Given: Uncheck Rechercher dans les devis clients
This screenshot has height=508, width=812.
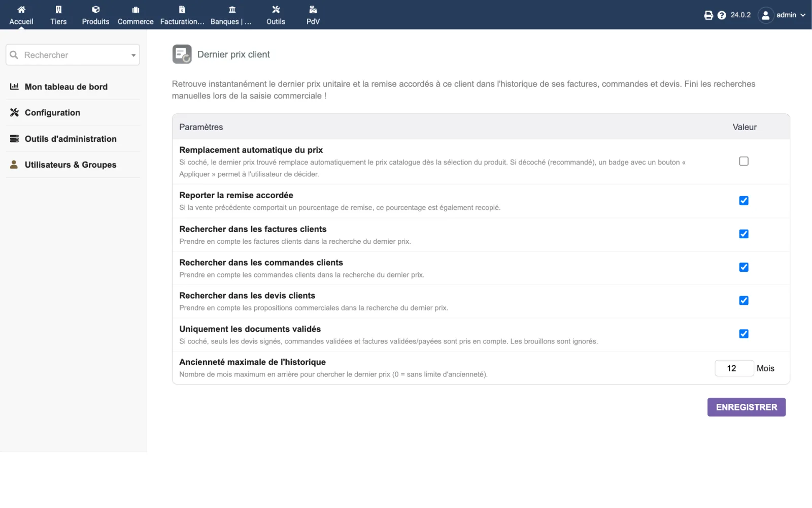Looking at the screenshot, I should point(743,301).
